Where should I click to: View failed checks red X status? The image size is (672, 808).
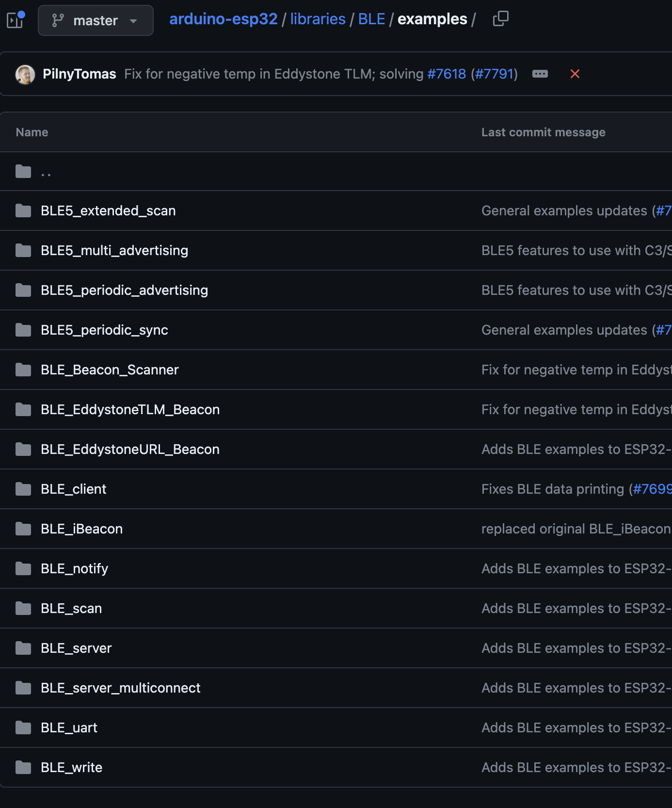click(575, 74)
